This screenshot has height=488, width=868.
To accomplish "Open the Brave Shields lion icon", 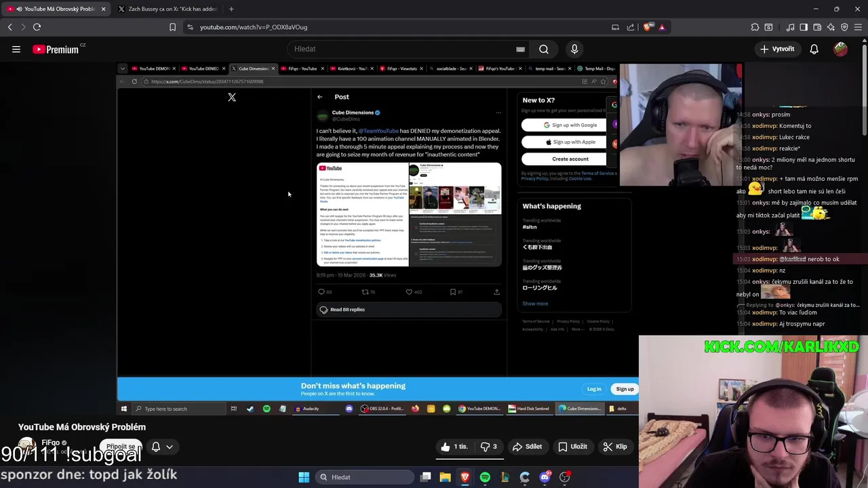I will [648, 27].
